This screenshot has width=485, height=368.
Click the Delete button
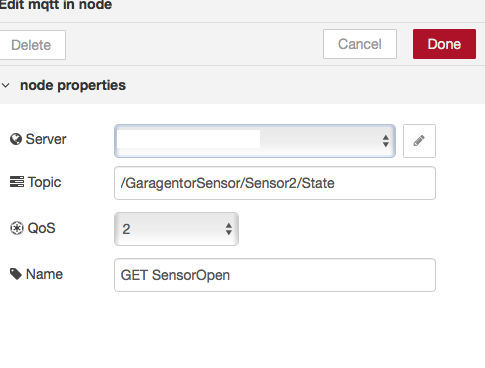(x=32, y=45)
